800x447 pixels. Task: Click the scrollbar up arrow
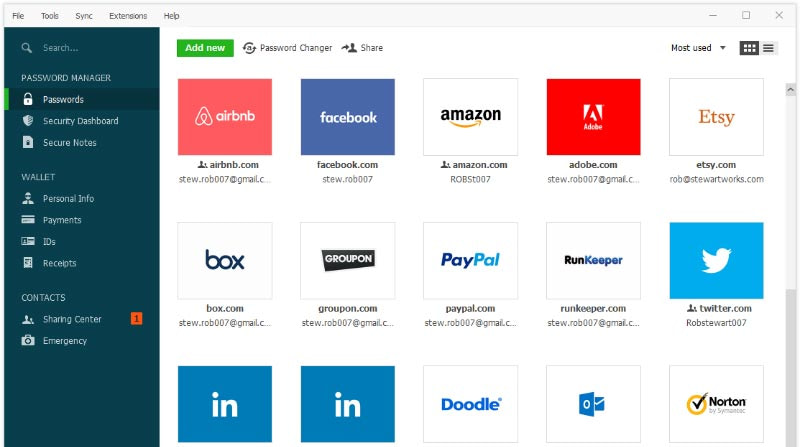point(790,90)
